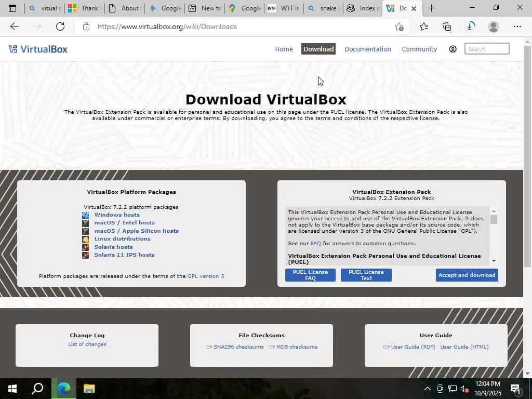Open the network tray icon
The height and width of the screenshot is (399, 532).
pos(453,389)
